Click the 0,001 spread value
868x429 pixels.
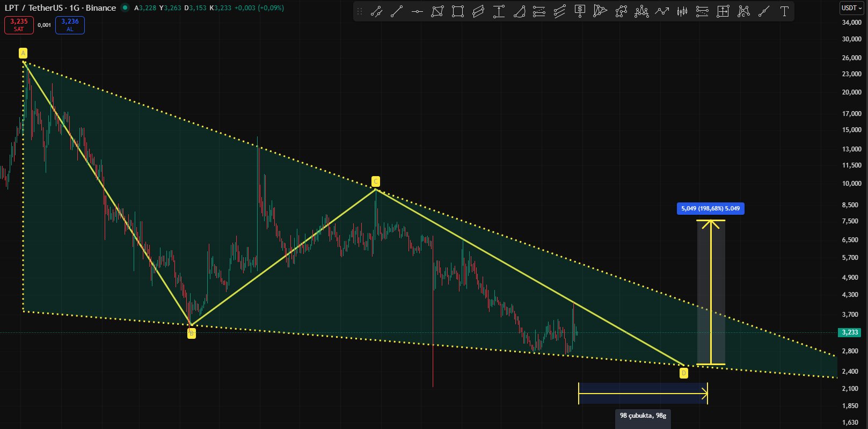coord(45,25)
